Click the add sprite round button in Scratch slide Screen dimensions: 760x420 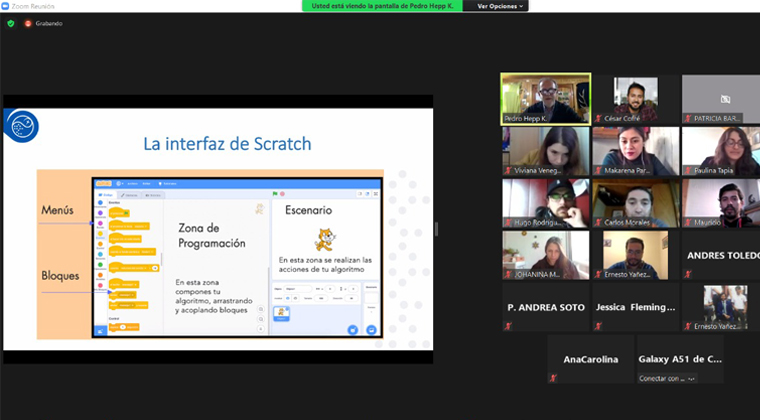click(353, 330)
